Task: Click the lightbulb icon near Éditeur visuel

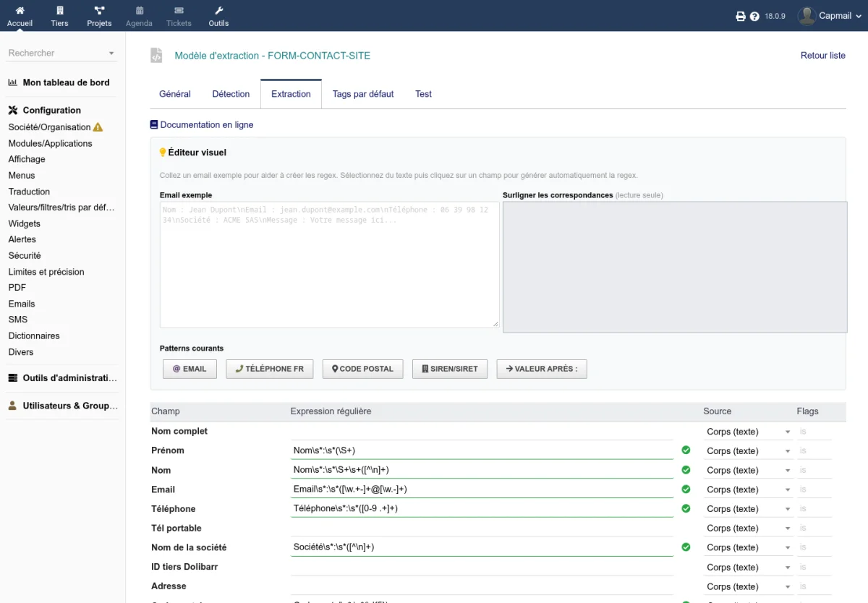Action: tap(163, 153)
